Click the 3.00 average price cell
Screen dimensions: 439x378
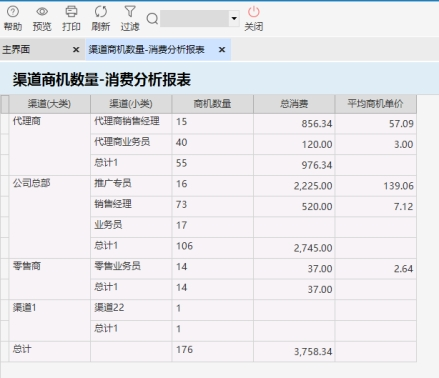coord(376,144)
